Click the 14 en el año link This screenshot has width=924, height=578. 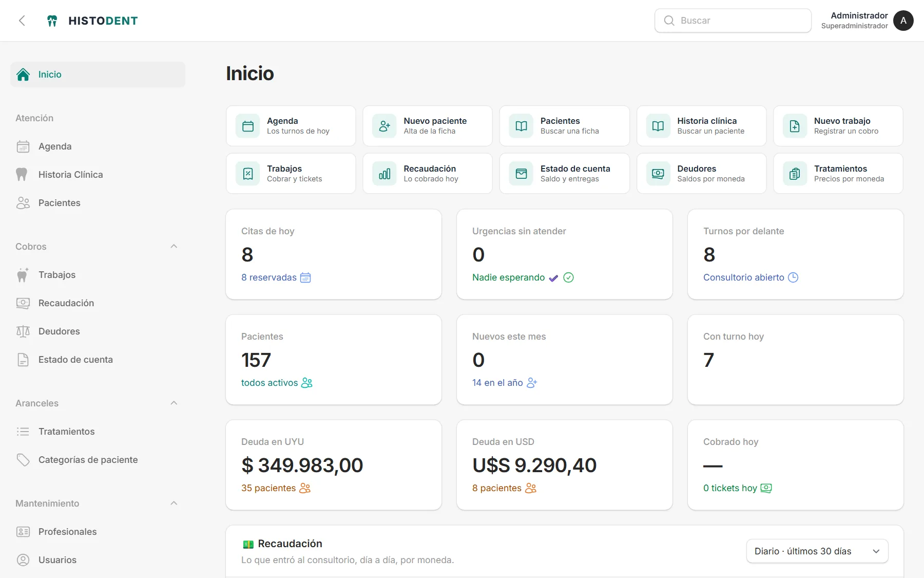pyautogui.click(x=505, y=383)
